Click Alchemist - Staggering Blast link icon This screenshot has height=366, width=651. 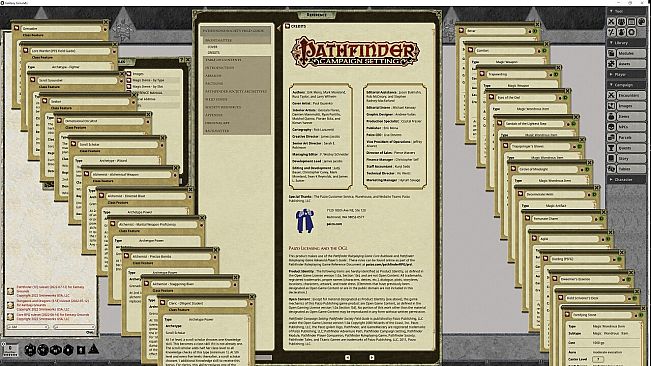146,284
